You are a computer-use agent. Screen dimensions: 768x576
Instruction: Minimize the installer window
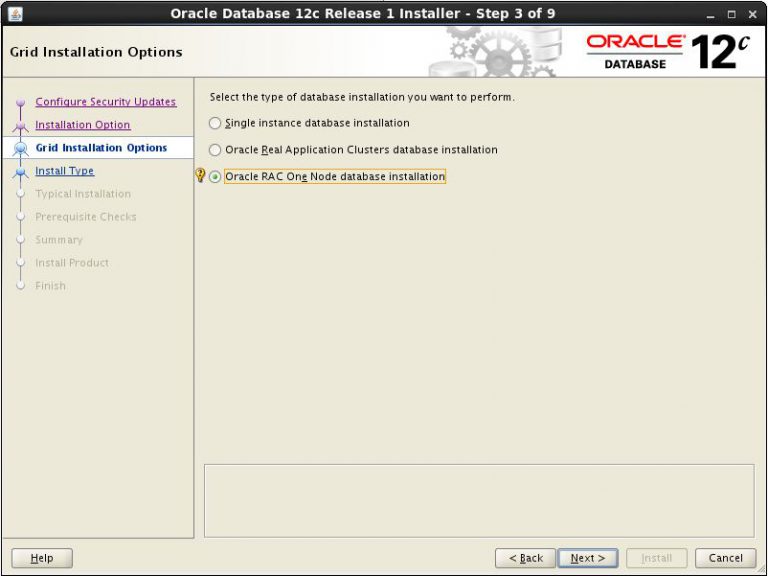point(711,15)
